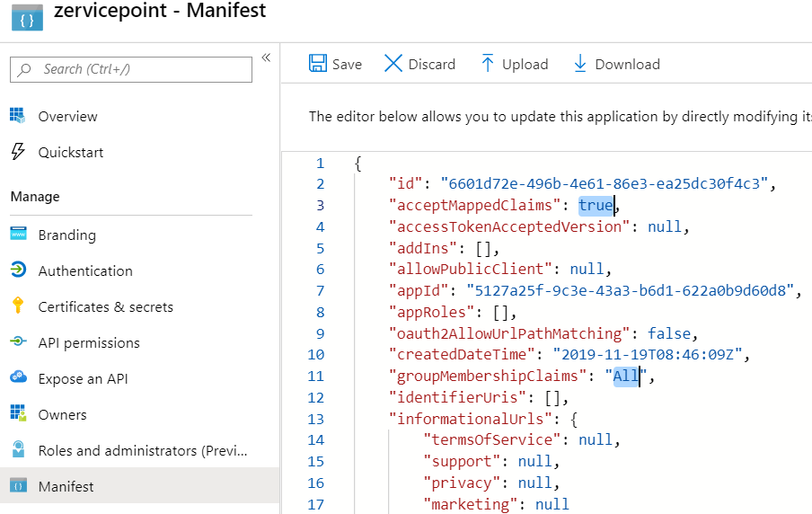Image resolution: width=812 pixels, height=514 pixels.
Task: Click the appId GUID value
Action: [x=631, y=290]
